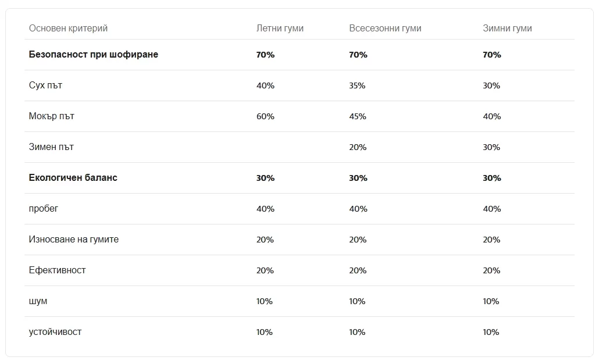Select the 'устойчивост' row label
This screenshot has height=364, width=599.
click(55, 332)
